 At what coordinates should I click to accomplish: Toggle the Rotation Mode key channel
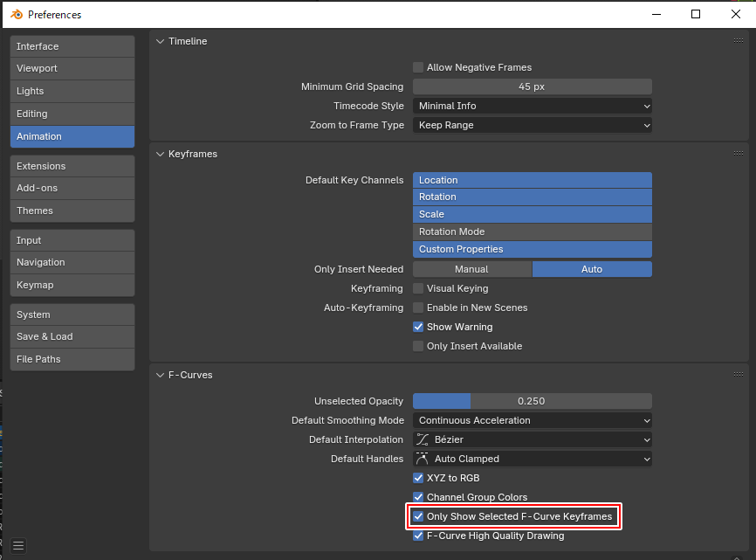coord(533,232)
